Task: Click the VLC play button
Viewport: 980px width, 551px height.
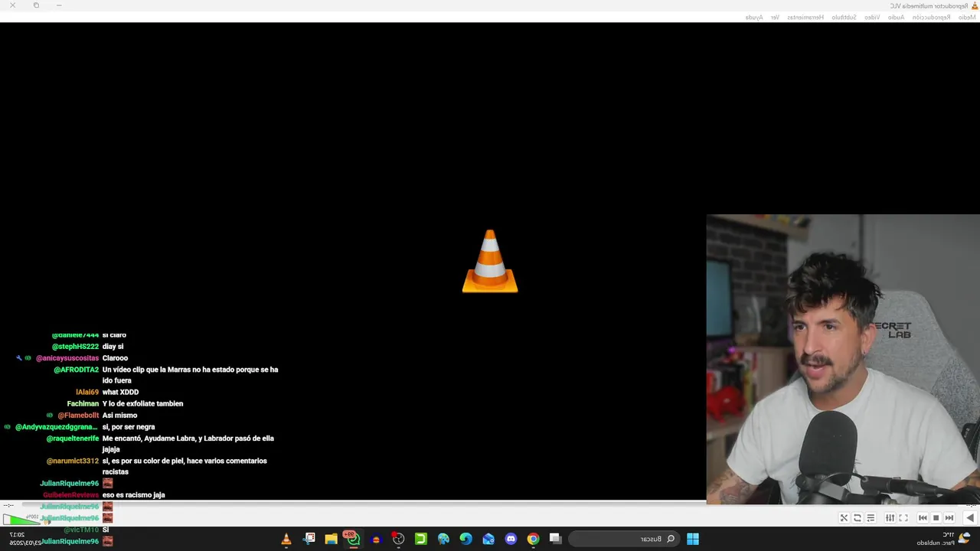Action: pos(970,518)
